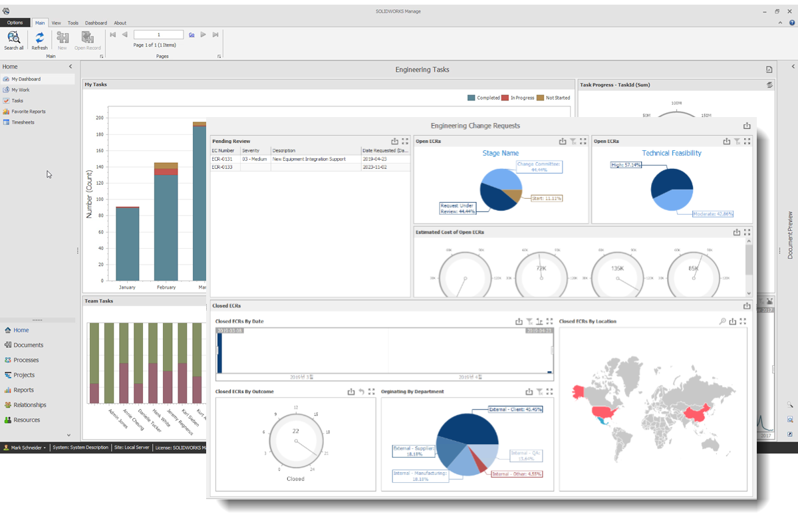
Task: Expand the Document Preview side pane chevron
Action: coord(793,66)
